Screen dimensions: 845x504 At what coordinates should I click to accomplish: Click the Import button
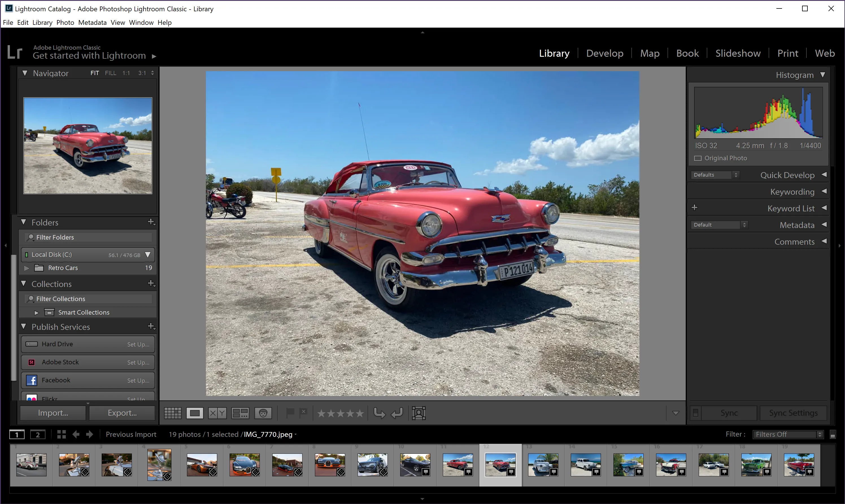tap(53, 413)
